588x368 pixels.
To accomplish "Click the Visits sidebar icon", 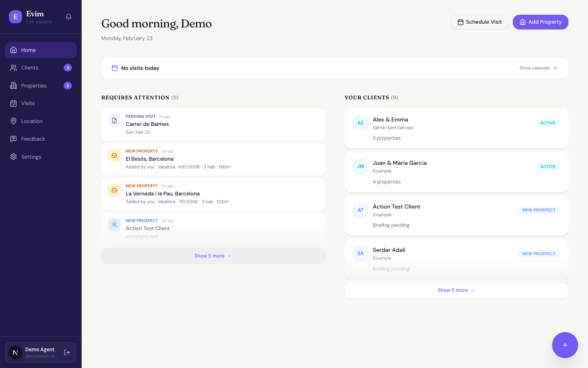I will point(14,103).
